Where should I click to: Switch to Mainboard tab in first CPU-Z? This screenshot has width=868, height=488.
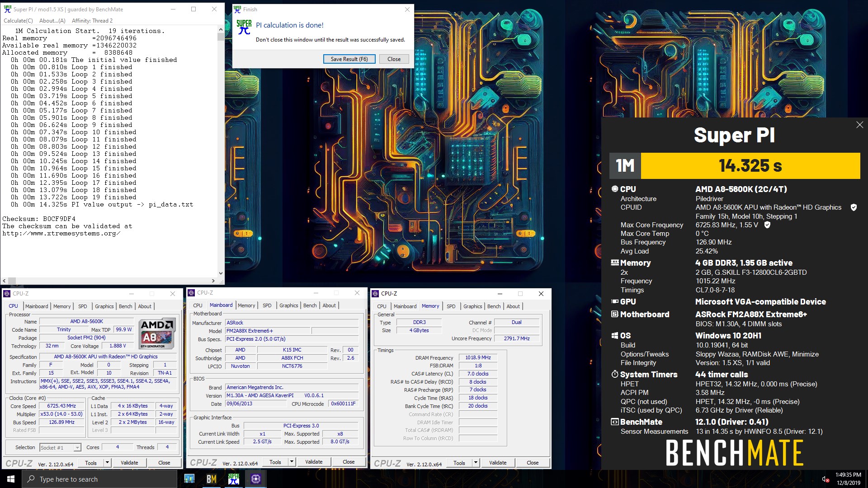coord(37,306)
